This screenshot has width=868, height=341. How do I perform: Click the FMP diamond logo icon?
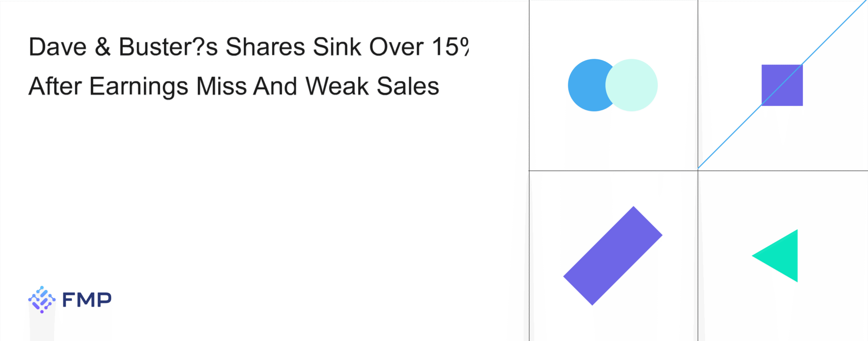point(42,299)
